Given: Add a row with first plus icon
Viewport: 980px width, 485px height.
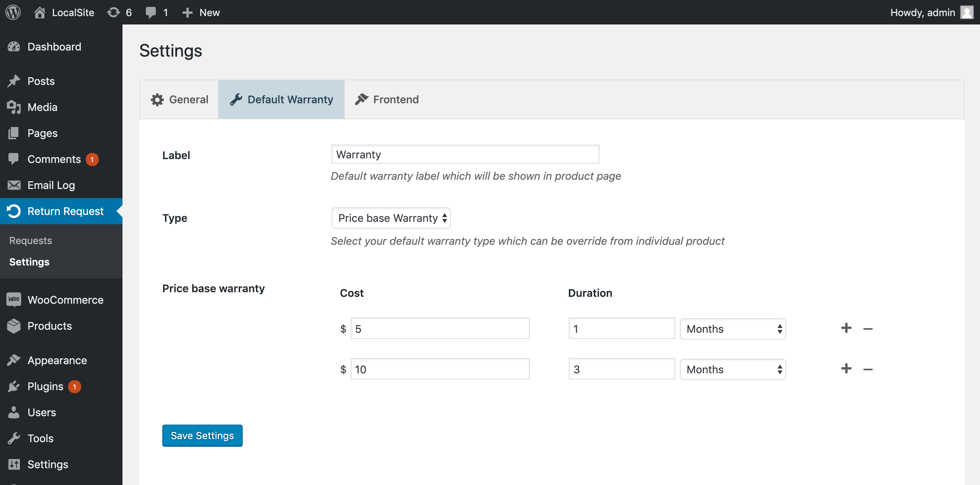Looking at the screenshot, I should tap(846, 328).
